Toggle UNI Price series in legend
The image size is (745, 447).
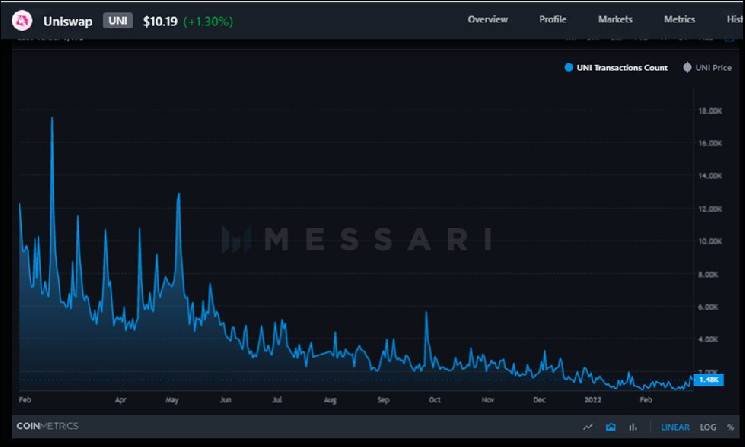pos(708,68)
